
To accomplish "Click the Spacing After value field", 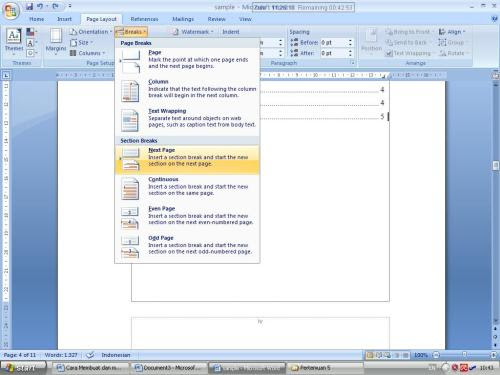I will coord(334,53).
